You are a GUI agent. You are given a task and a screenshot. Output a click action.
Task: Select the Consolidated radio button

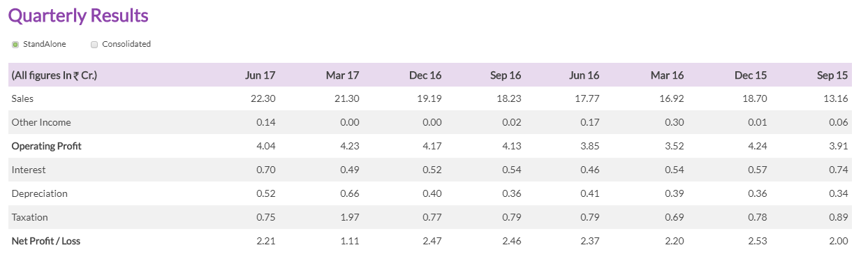click(x=94, y=44)
